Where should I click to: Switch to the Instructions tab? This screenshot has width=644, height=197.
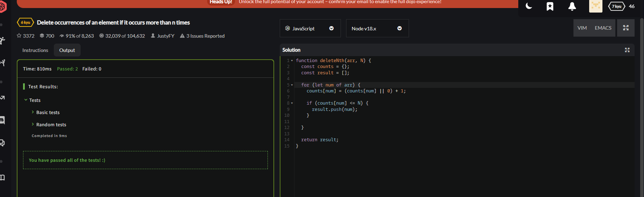pyautogui.click(x=35, y=50)
